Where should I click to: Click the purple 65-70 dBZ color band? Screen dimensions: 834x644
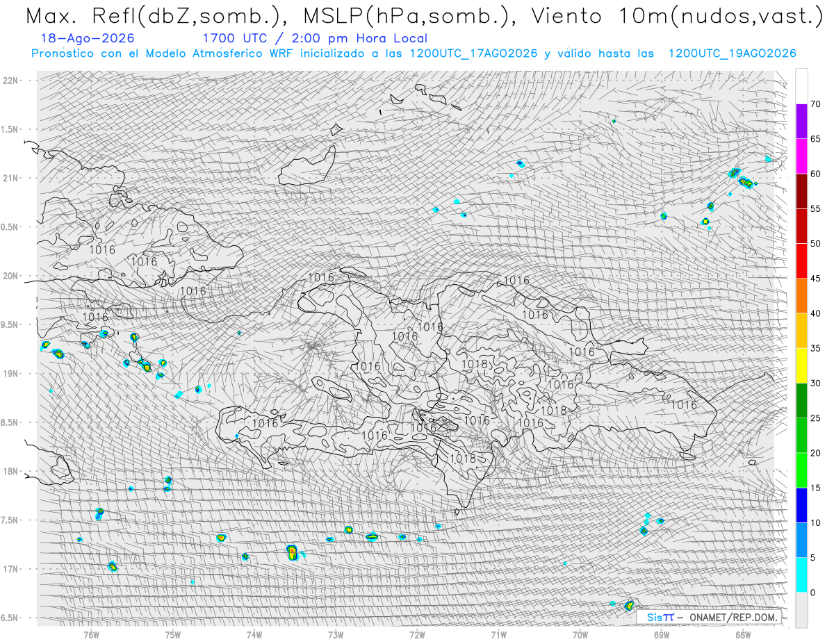(x=801, y=122)
